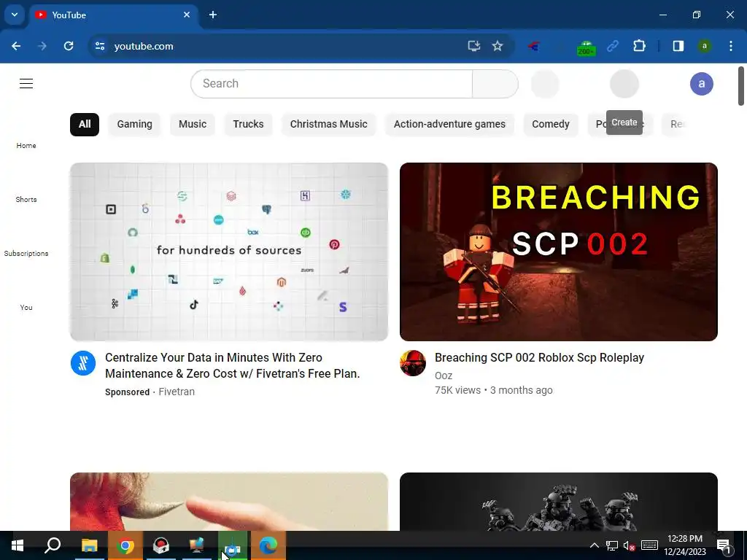Click the install app icon in address bar
747x560 pixels.
click(x=473, y=46)
